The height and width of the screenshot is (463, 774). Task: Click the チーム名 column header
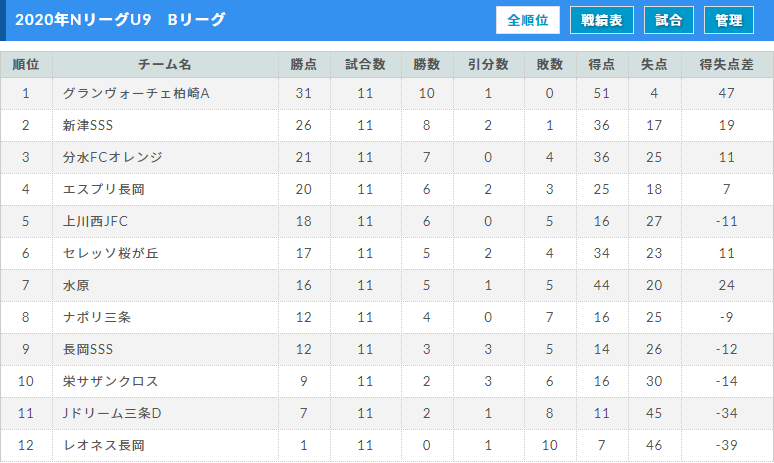[x=165, y=65]
